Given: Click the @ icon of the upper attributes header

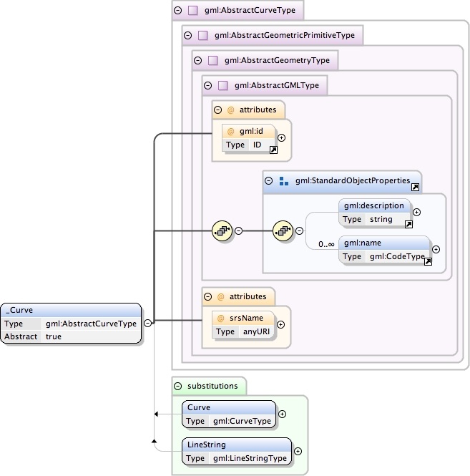Looking at the screenshot, I should 230,110.
